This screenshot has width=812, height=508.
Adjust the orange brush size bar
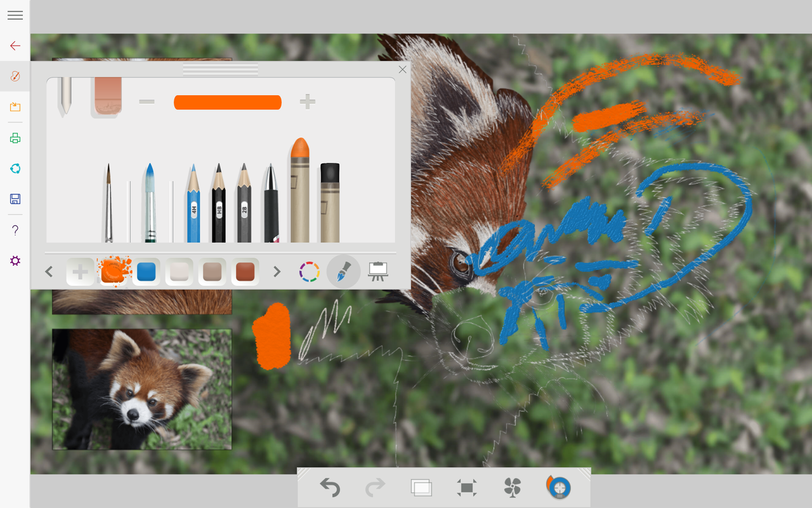click(x=228, y=102)
